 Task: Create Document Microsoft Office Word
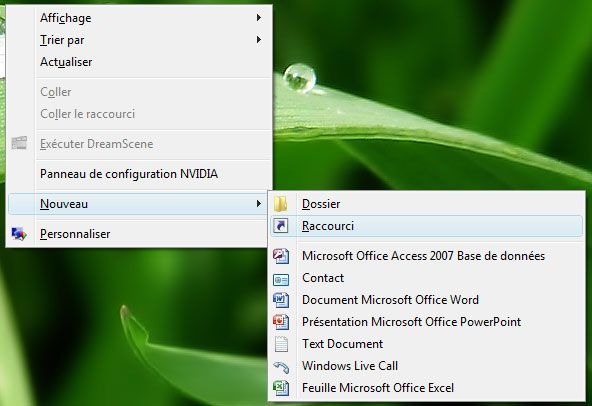pos(427,300)
